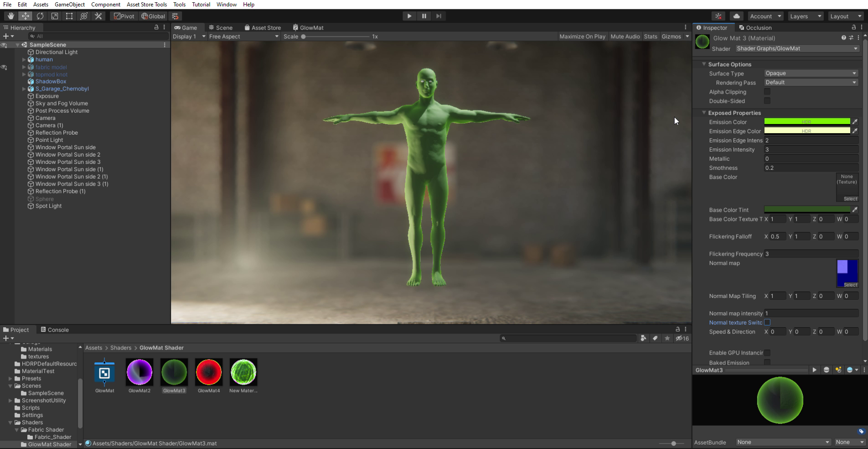Image resolution: width=868 pixels, height=449 pixels.
Task: Click the Pause button
Action: coord(424,16)
